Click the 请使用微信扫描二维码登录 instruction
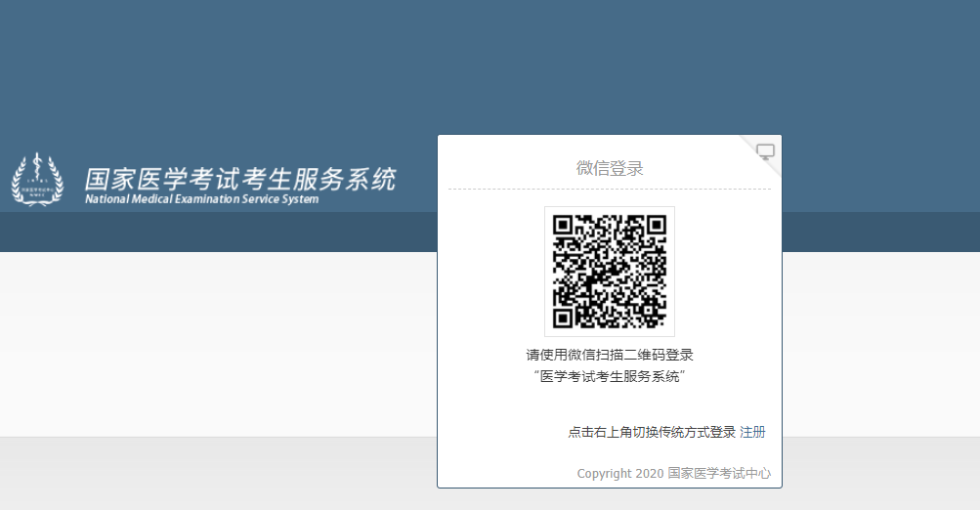The height and width of the screenshot is (510, 980). [x=610, y=355]
